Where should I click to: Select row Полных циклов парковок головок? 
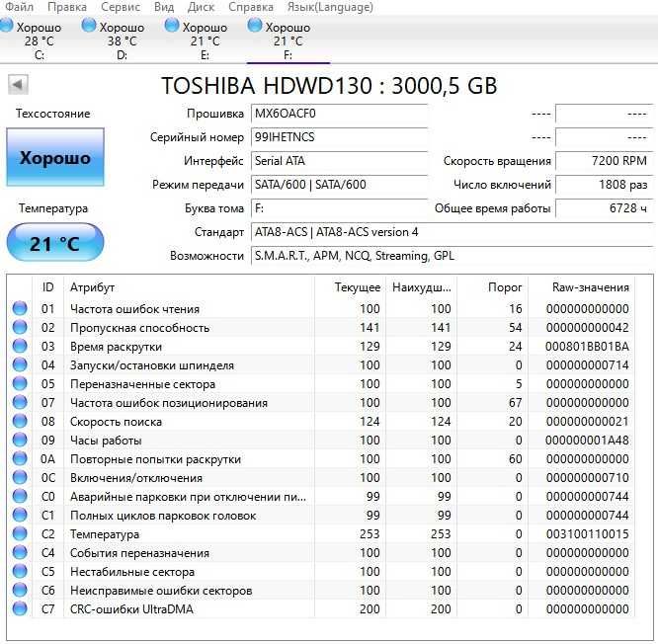pos(321,516)
